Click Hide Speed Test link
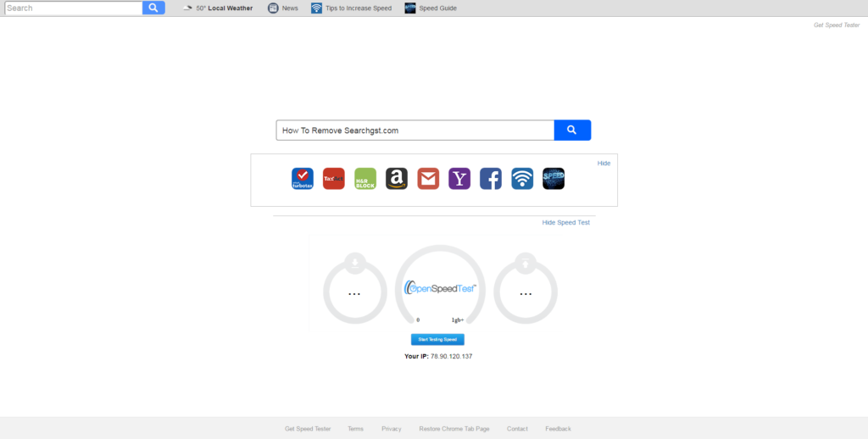This screenshot has height=439, width=868. tap(565, 222)
